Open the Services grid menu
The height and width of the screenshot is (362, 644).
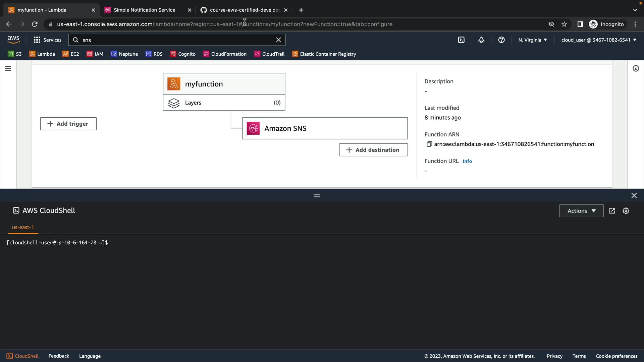[47, 40]
